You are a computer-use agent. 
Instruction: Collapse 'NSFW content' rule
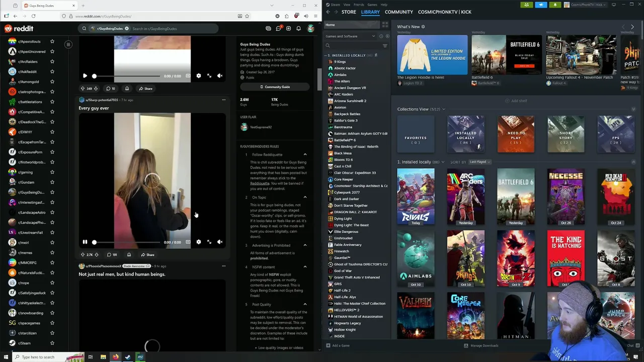pyautogui.click(x=305, y=267)
